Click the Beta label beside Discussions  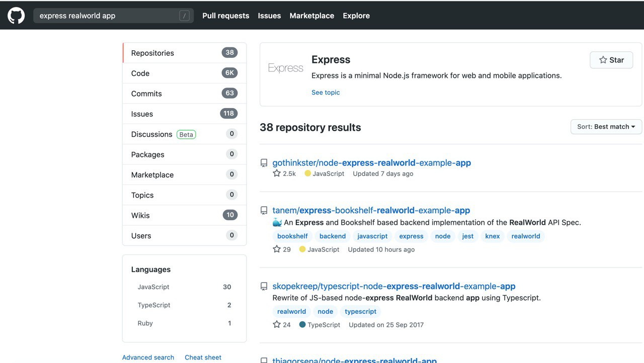coord(186,134)
